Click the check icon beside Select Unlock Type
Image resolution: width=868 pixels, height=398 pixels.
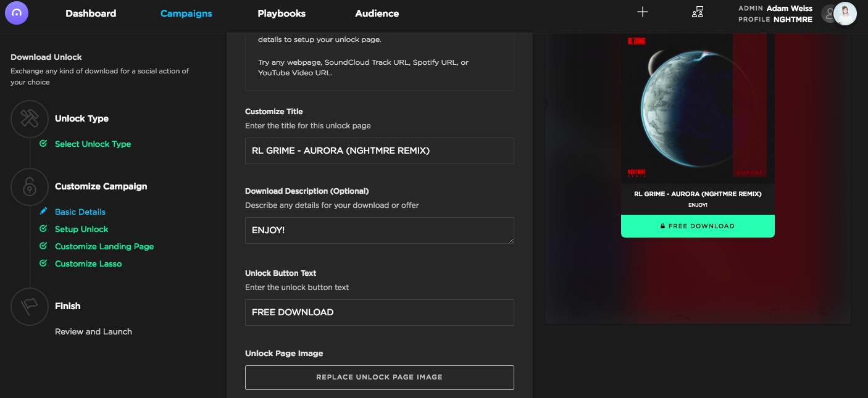(x=43, y=144)
